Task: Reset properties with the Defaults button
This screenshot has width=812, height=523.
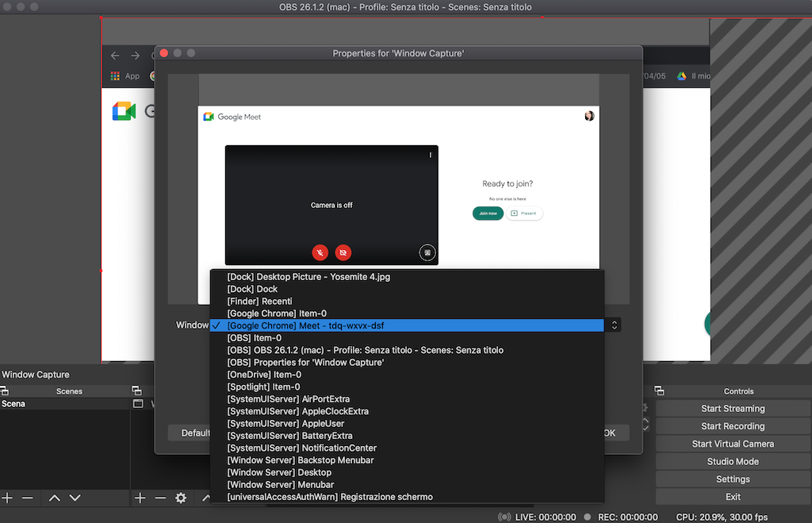Action: point(190,433)
